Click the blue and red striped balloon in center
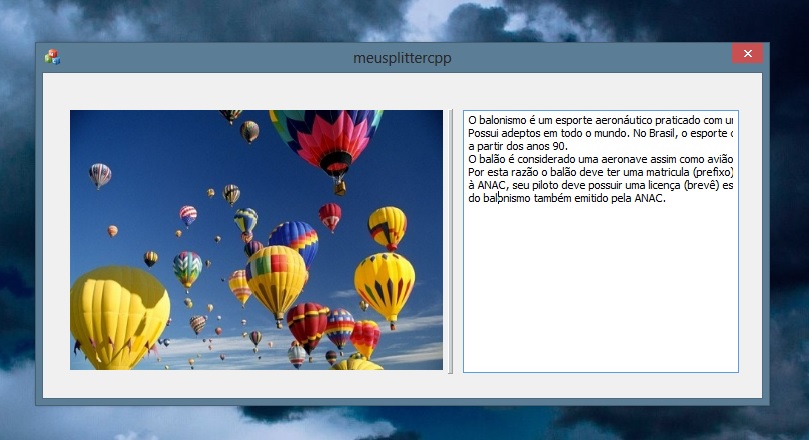This screenshot has width=809, height=440. pyautogui.click(x=294, y=241)
